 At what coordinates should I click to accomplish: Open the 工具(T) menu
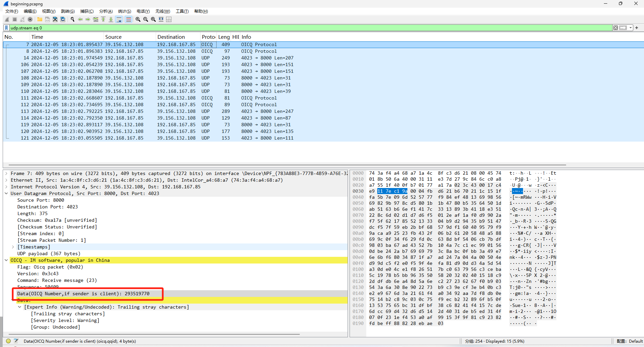pos(182,11)
